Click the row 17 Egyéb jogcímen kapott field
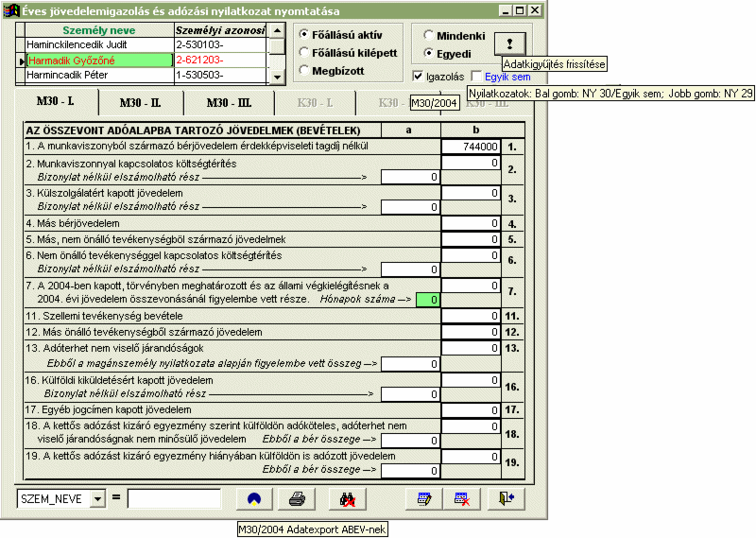756x538 pixels. (471, 410)
